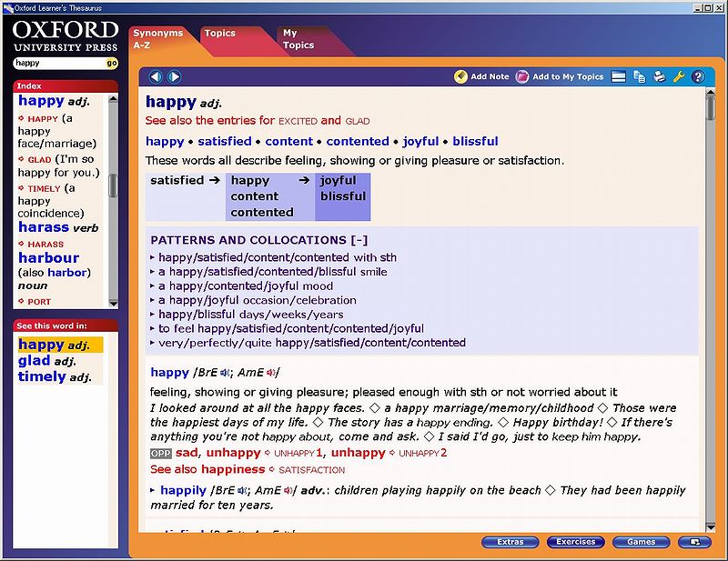
Task: Click the copy icon in the toolbar
Action: coord(639,77)
